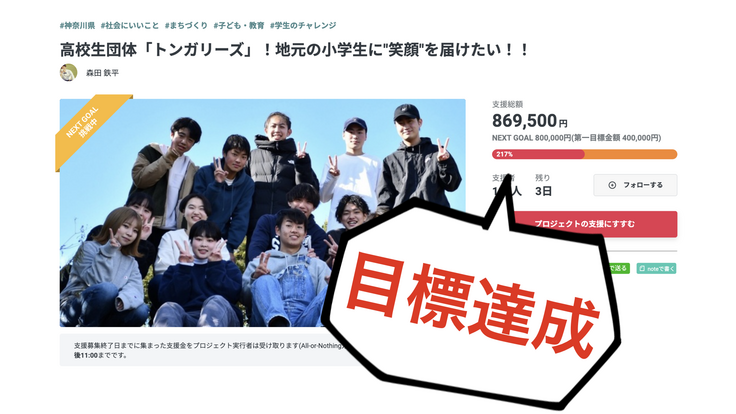The height and width of the screenshot is (414, 736).
Task: Click the フォローする button
Action: [x=635, y=185]
